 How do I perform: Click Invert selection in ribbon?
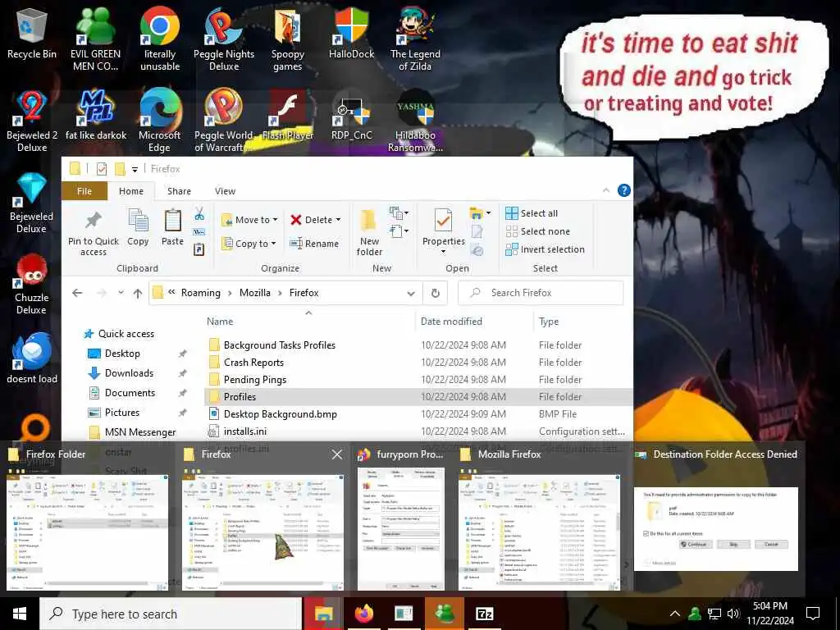click(545, 249)
